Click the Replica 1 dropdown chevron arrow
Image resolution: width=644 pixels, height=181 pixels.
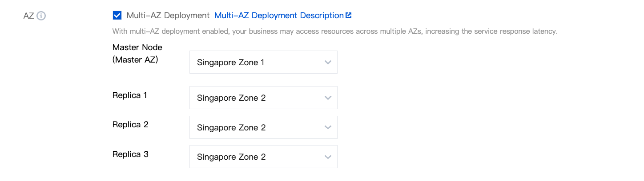(x=328, y=98)
